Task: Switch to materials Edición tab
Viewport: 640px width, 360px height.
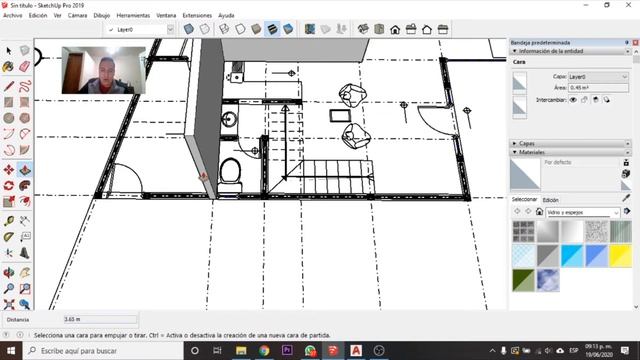Action: 550,200
